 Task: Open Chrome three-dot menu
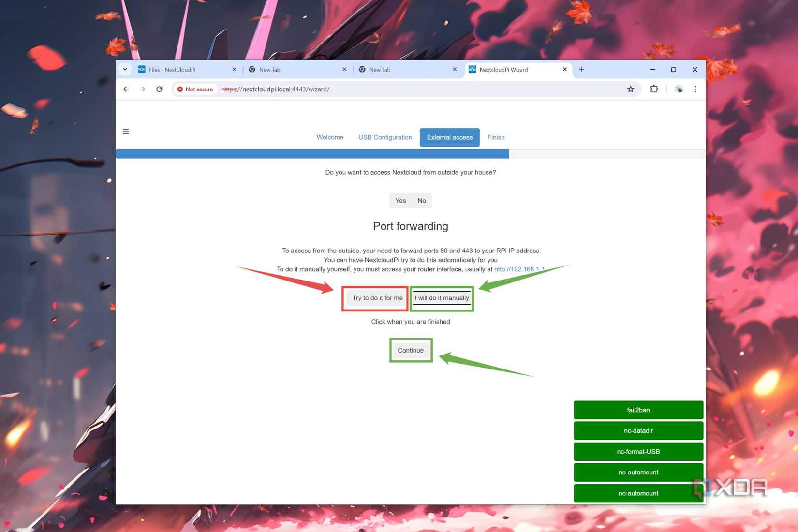coord(695,89)
